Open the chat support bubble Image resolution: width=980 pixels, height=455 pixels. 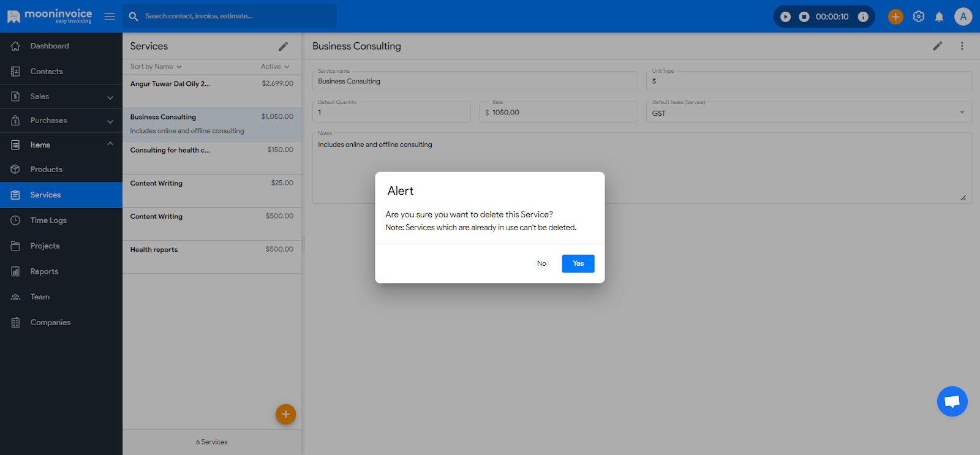pos(952,402)
